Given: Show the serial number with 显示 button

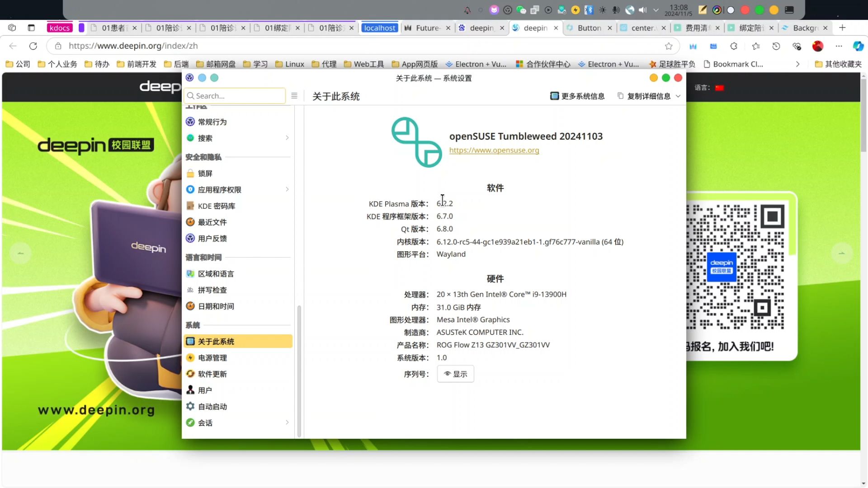Looking at the screenshot, I should click(x=455, y=374).
